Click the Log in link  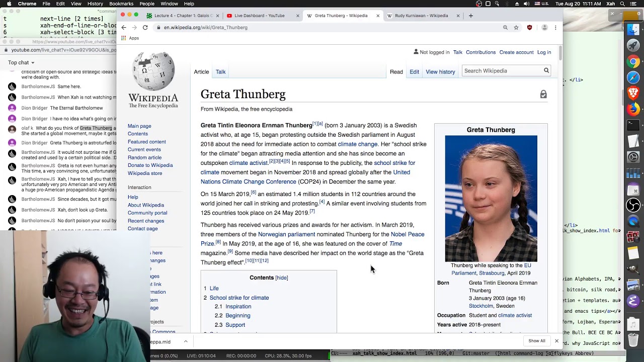tap(544, 52)
